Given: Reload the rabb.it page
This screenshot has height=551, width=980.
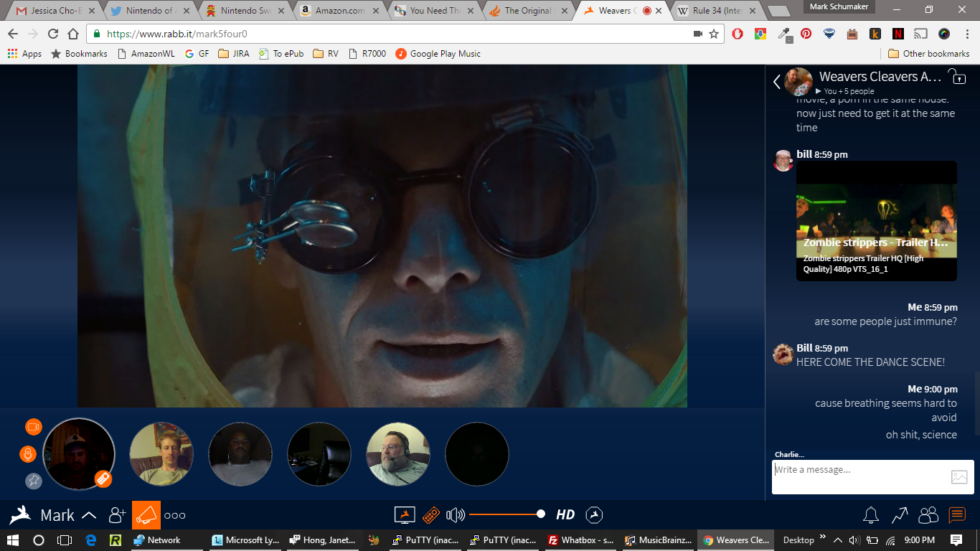Looking at the screenshot, I should click(53, 34).
